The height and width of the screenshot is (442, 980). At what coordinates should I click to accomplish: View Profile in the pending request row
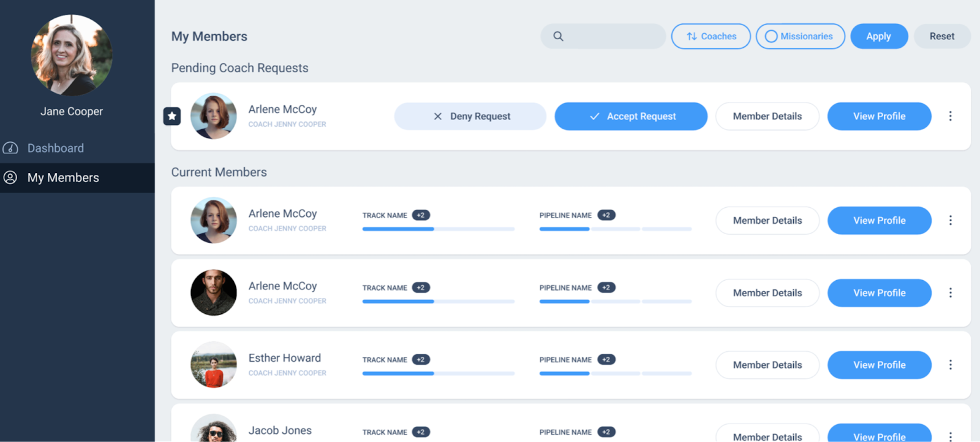(880, 116)
